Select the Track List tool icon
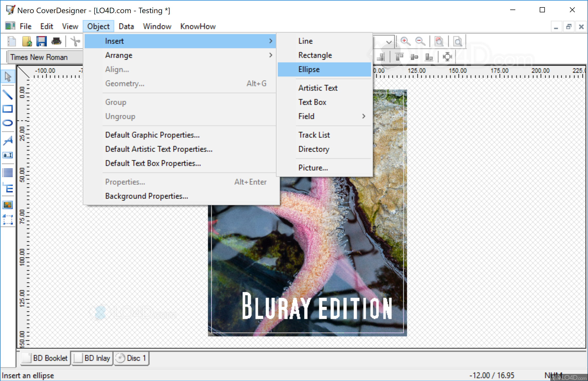 (x=8, y=173)
